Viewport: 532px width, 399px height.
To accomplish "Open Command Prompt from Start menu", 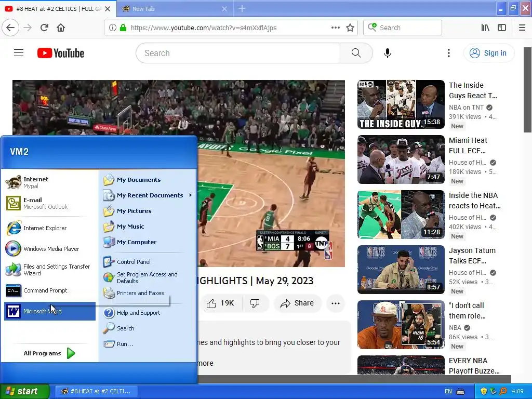I will click(x=50, y=290).
